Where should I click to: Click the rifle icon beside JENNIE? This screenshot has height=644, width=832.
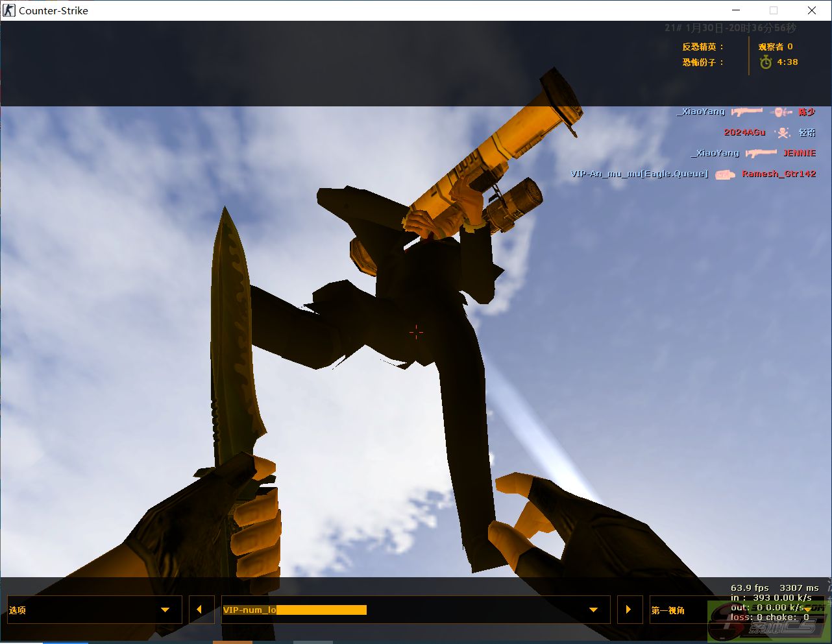(761, 153)
